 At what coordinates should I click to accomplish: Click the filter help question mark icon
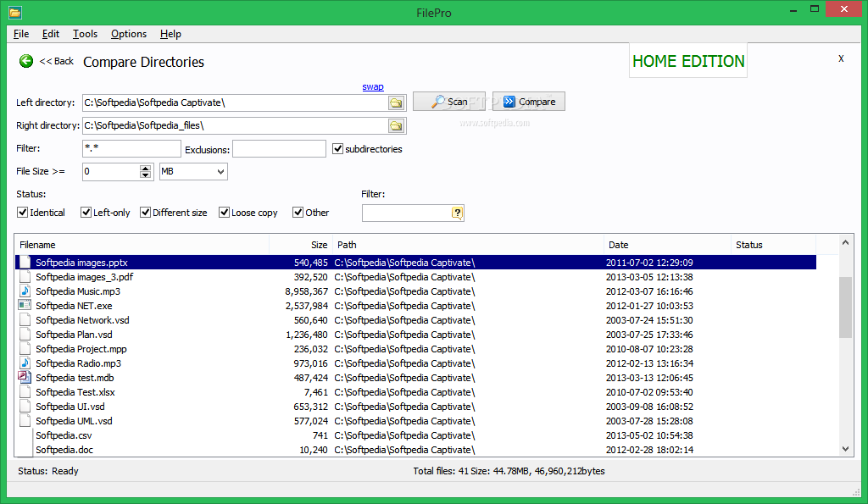(x=457, y=213)
